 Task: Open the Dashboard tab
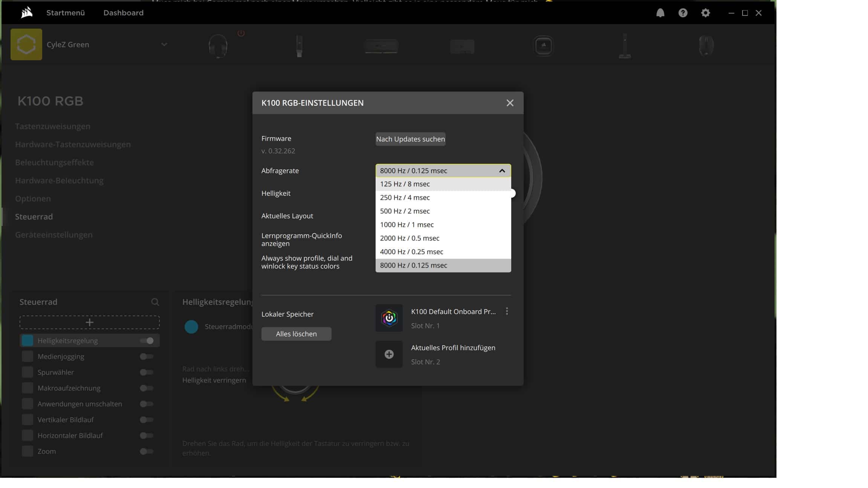pyautogui.click(x=124, y=13)
